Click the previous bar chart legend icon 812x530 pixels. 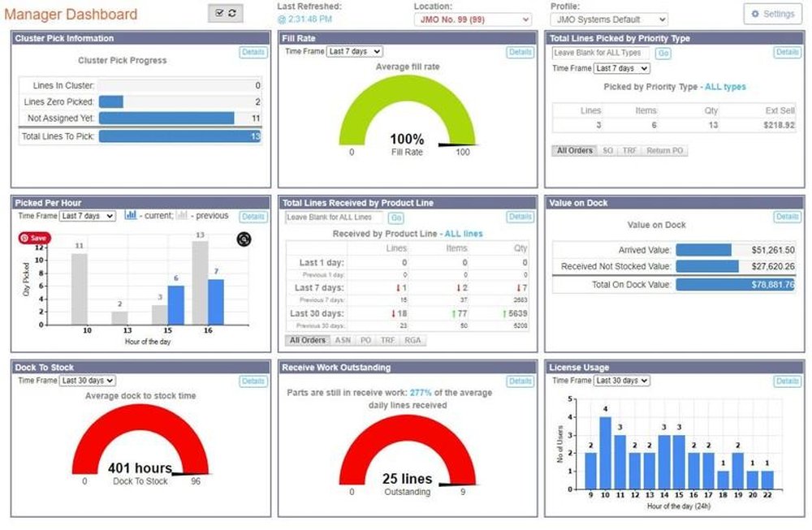click(x=181, y=215)
